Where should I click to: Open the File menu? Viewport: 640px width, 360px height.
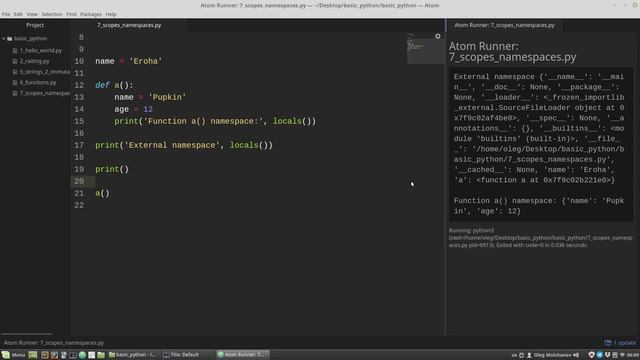(6, 14)
